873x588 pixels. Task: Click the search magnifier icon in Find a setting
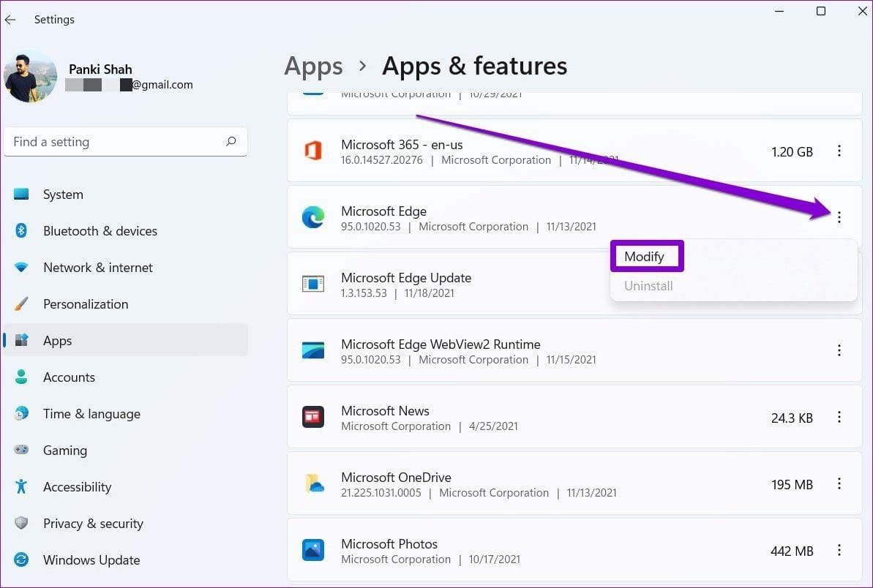point(231,141)
